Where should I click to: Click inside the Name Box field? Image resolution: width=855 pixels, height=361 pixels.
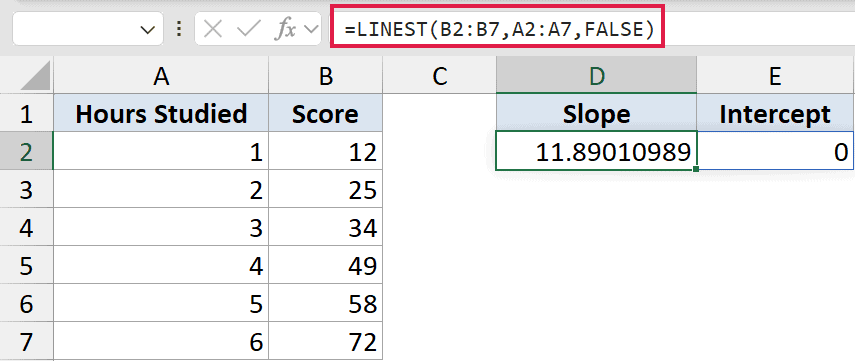coord(88,29)
